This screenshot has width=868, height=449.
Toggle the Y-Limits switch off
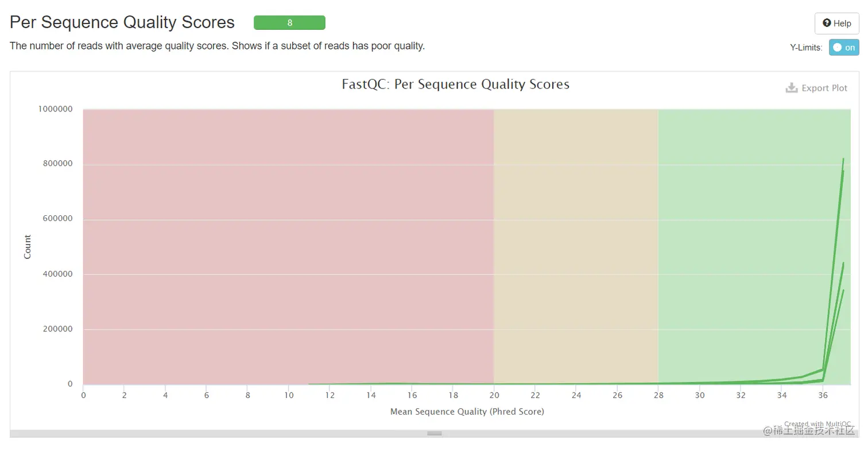843,48
